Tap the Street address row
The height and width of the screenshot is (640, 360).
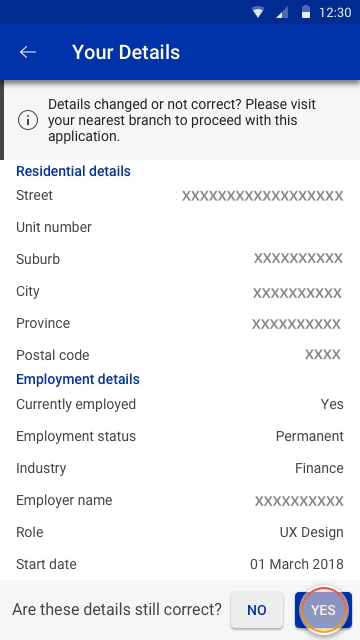(180, 196)
